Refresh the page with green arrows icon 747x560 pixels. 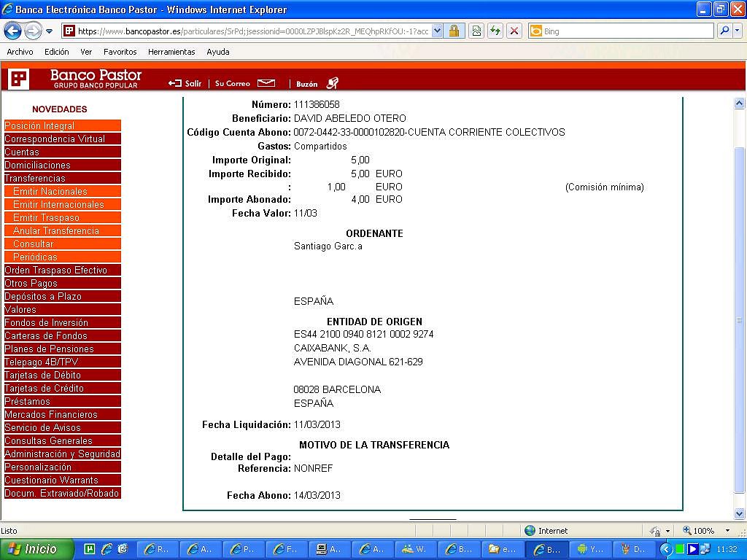coord(495,31)
